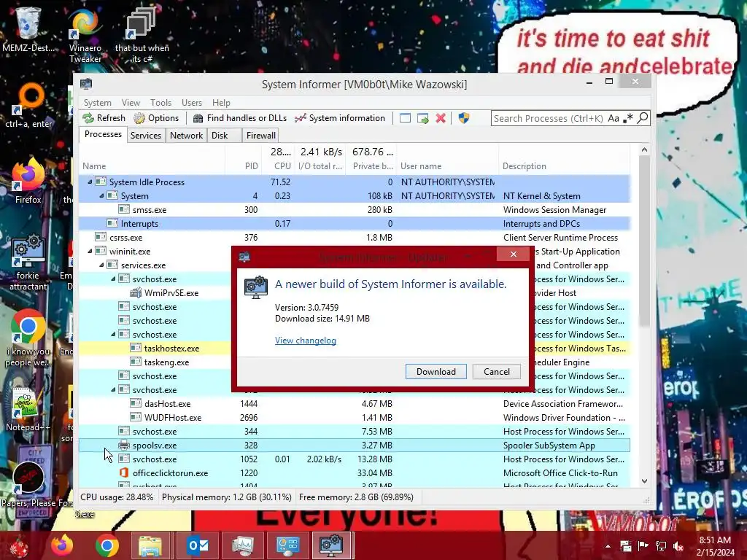The width and height of the screenshot is (747, 560).
Task: Collapse the wininit.exe tree node
Action: pyautogui.click(x=90, y=251)
